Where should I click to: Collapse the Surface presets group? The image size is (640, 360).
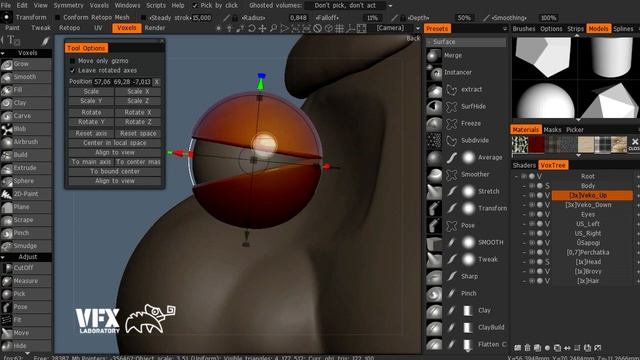tap(429, 42)
